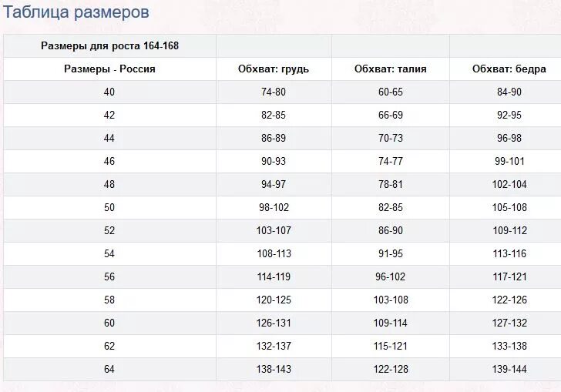Click the 'Обхват: талия' column header
The height and width of the screenshot is (392, 561).
pyautogui.click(x=391, y=69)
